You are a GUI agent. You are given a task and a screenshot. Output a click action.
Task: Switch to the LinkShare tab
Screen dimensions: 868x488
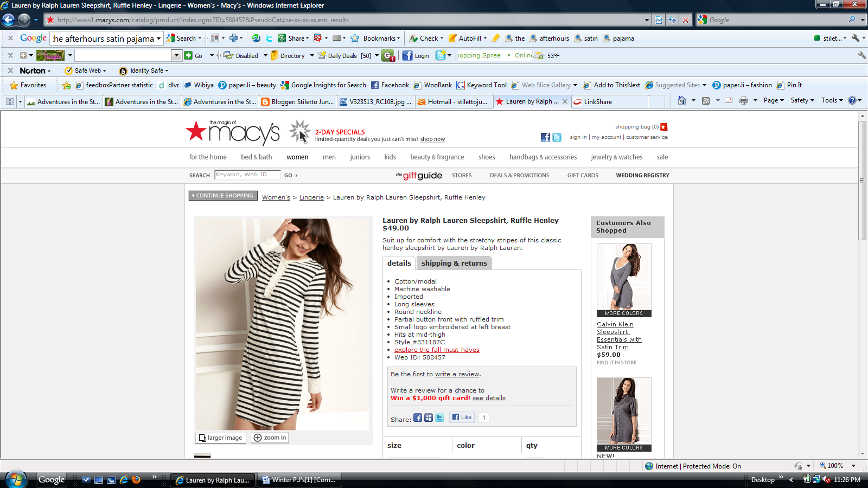pos(610,101)
